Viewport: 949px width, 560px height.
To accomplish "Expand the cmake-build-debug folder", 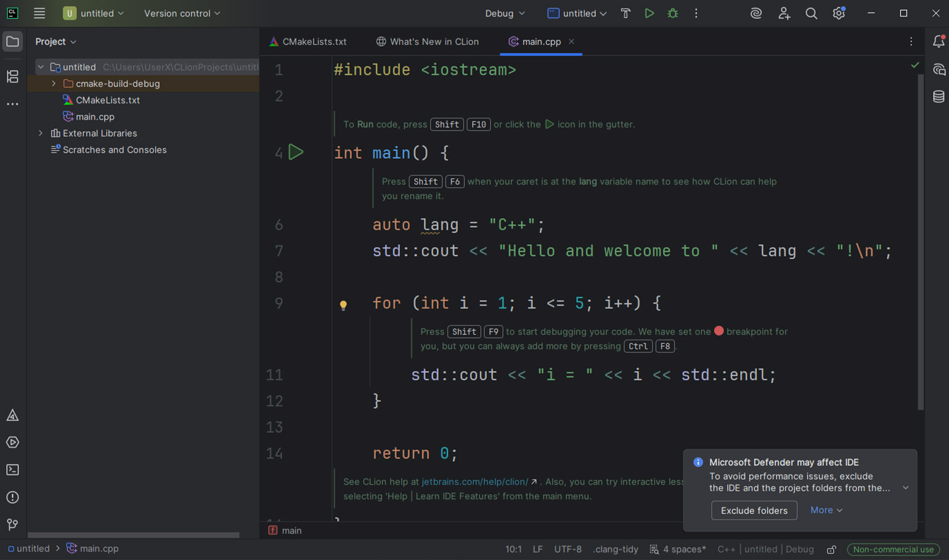I will [x=54, y=84].
